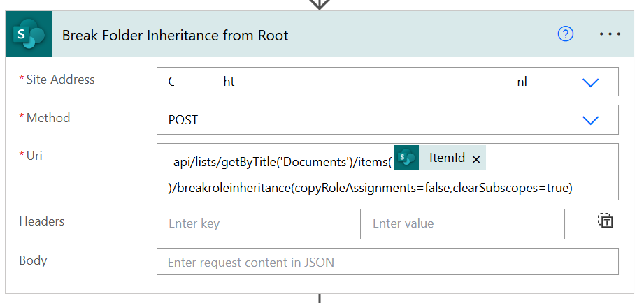The height and width of the screenshot is (303, 644).
Task: Open the help question mark icon
Action: point(565,35)
